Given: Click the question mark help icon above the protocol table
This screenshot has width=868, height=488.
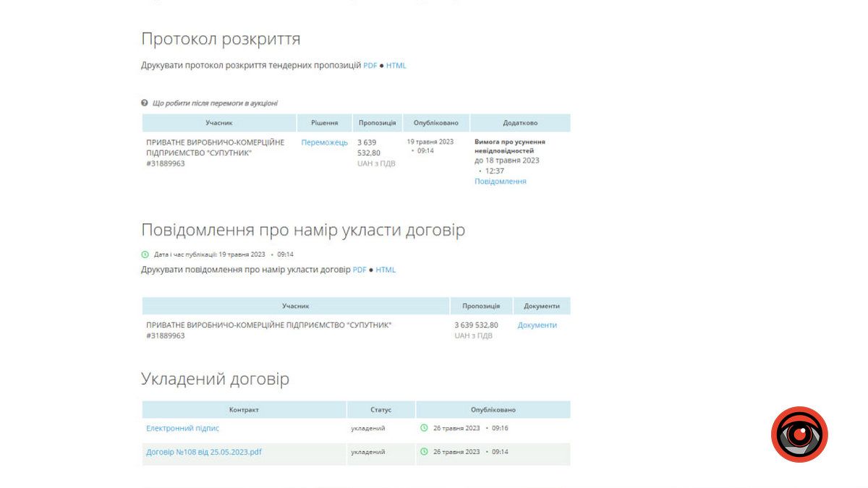Looking at the screenshot, I should [145, 103].
